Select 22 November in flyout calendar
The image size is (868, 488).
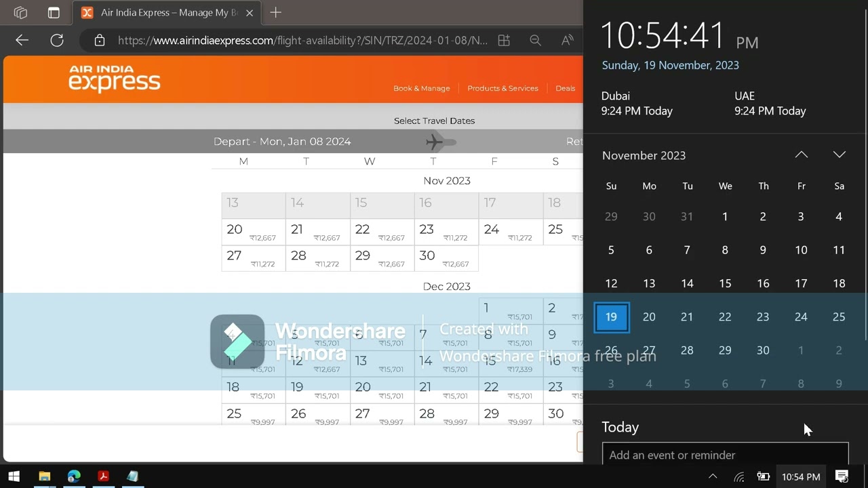point(725,317)
